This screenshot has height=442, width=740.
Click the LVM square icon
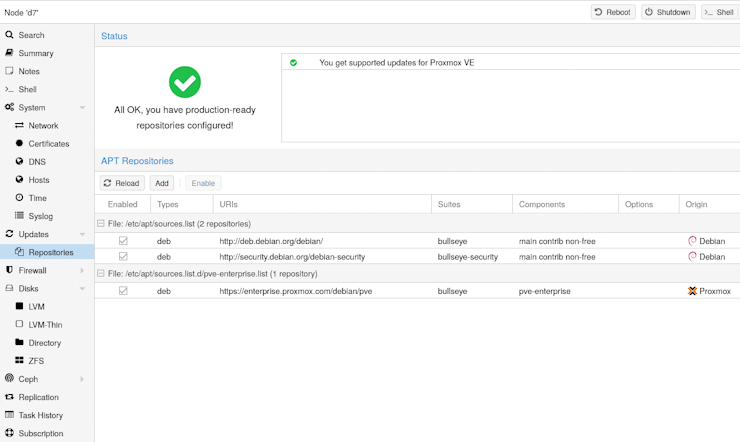(19, 306)
